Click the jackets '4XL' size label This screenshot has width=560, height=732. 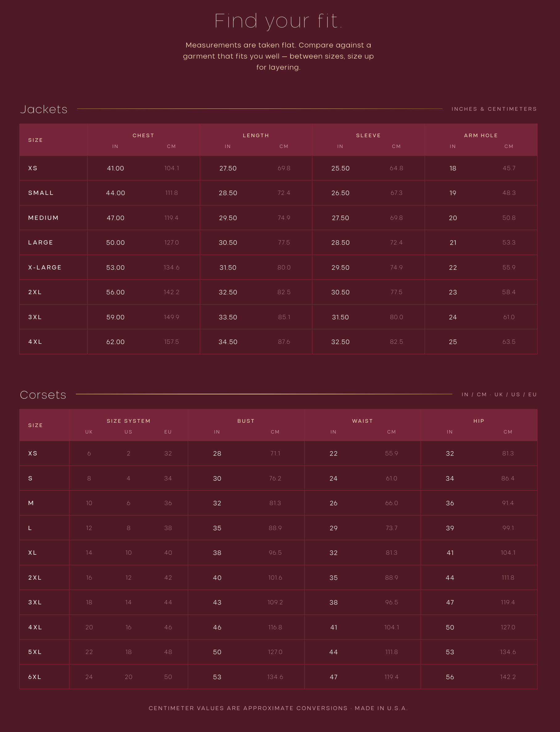pyautogui.click(x=35, y=342)
